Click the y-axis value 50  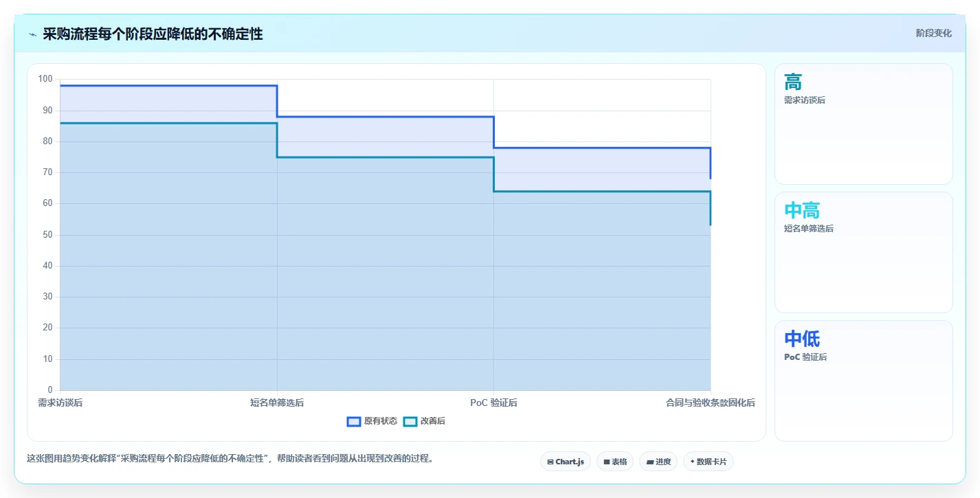tap(47, 235)
